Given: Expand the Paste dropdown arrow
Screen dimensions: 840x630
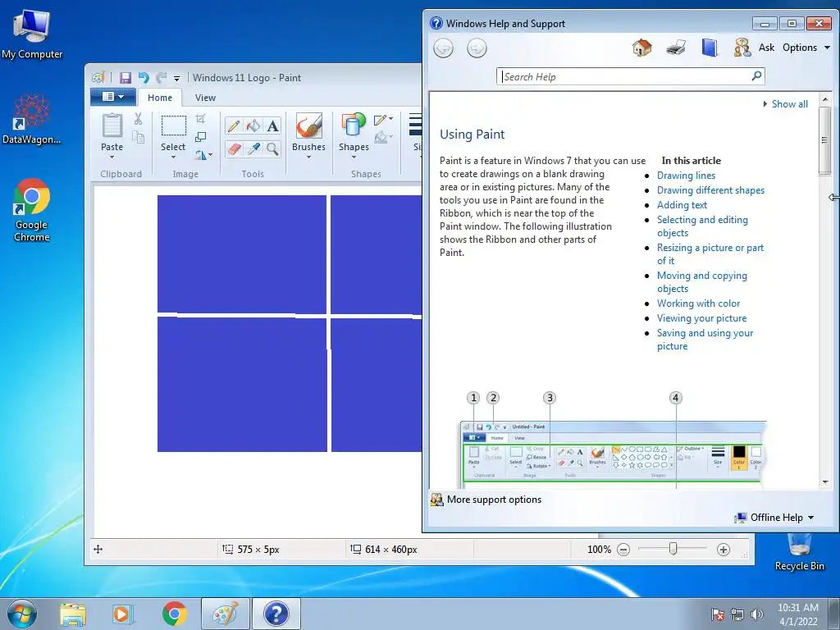Looking at the screenshot, I should [x=112, y=157].
